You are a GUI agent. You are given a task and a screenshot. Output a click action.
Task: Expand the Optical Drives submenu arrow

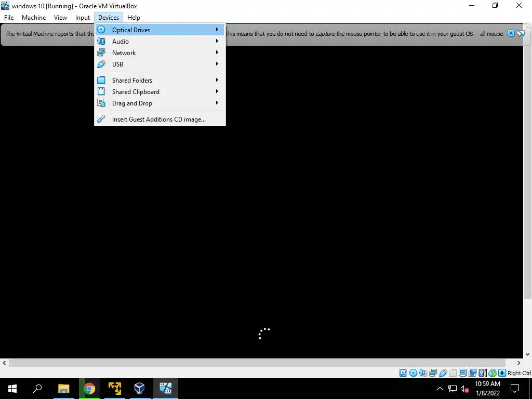217,30
